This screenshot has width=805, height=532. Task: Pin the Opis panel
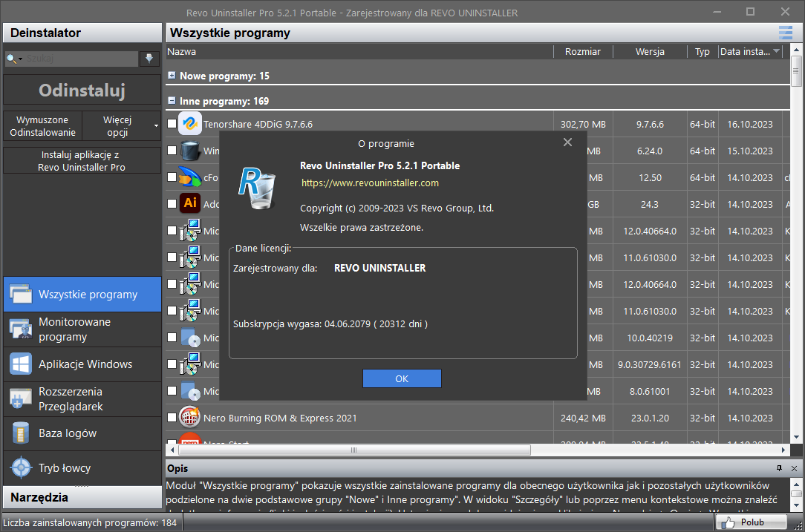[x=779, y=468]
